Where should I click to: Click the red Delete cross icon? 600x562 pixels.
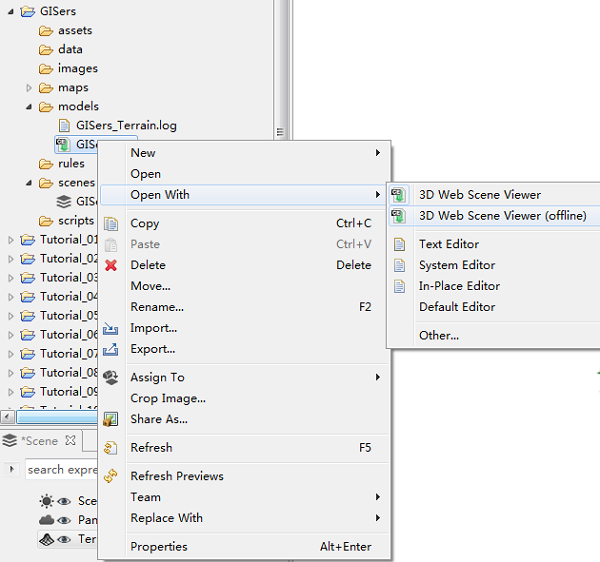(111, 265)
